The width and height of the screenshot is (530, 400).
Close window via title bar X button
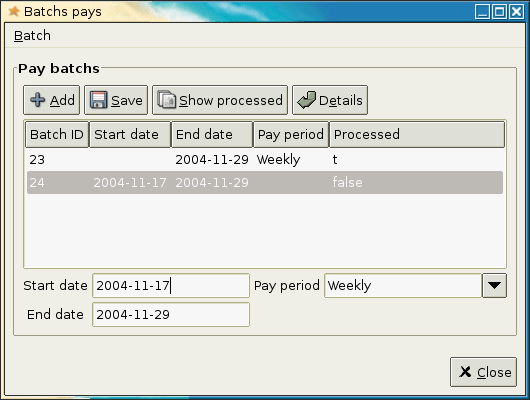point(517,12)
